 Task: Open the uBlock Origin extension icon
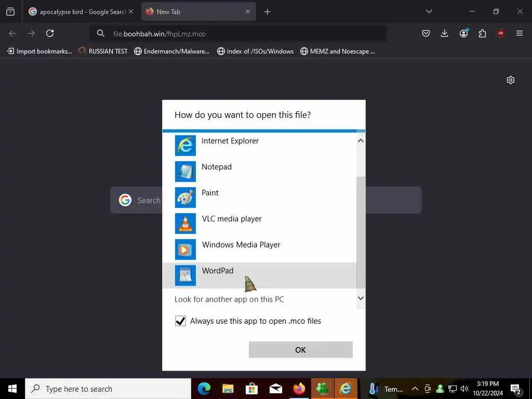tap(501, 33)
